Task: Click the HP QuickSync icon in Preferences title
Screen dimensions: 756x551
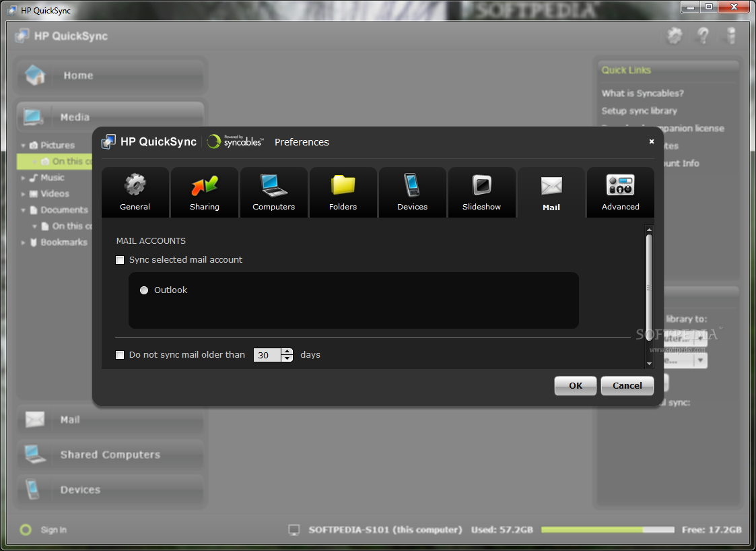Action: tap(108, 141)
